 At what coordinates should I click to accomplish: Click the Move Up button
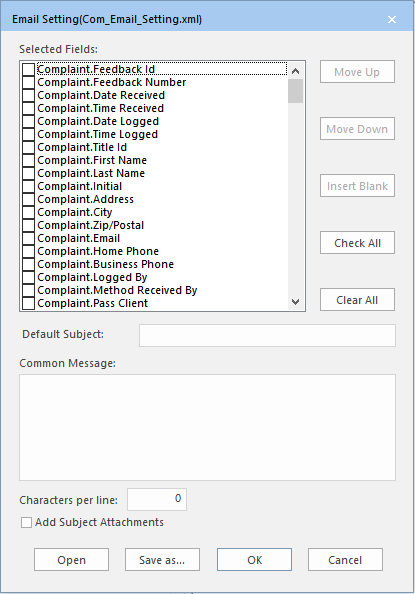[357, 72]
